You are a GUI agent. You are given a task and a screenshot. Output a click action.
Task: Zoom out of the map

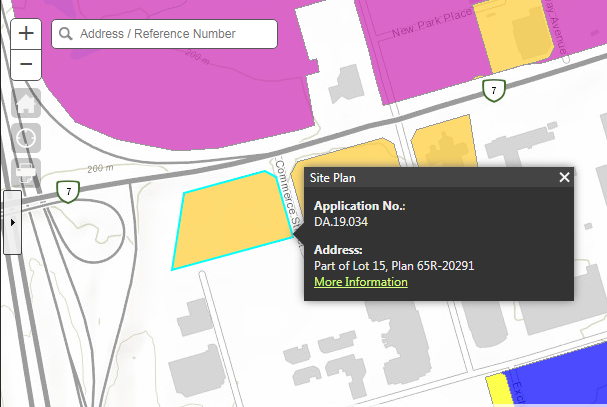pyautogui.click(x=26, y=66)
